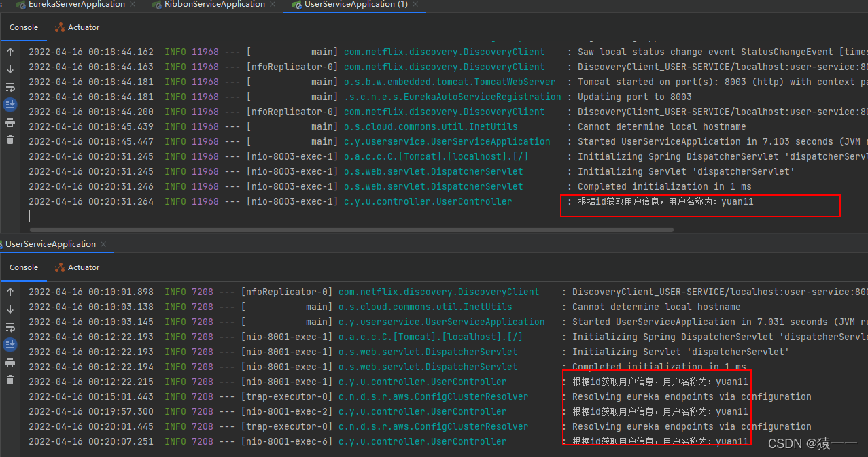Click the 00:18:44.163 DiscoveryClient log line

(449, 67)
